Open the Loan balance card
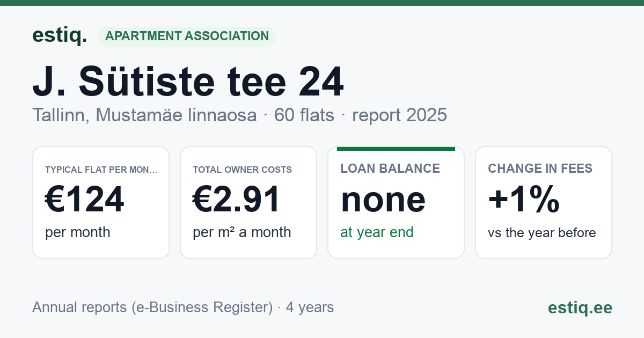Image resolution: width=644 pixels, height=338 pixels. [x=396, y=202]
